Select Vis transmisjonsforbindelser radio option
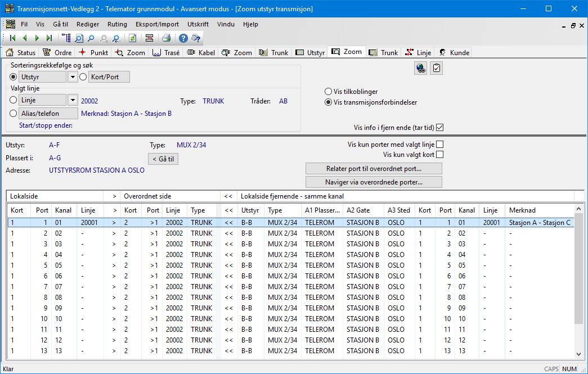 click(x=328, y=102)
